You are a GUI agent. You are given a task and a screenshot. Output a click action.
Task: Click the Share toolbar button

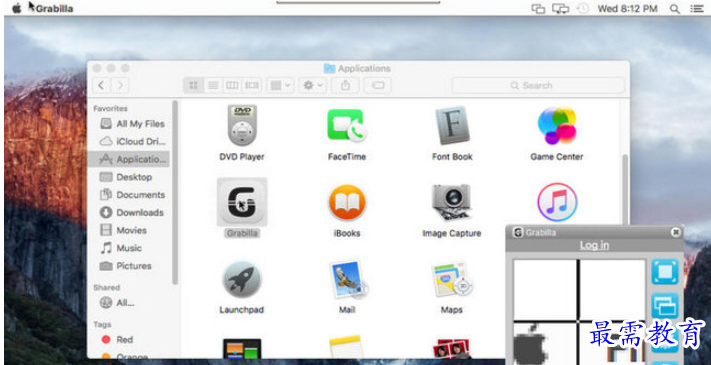345,85
